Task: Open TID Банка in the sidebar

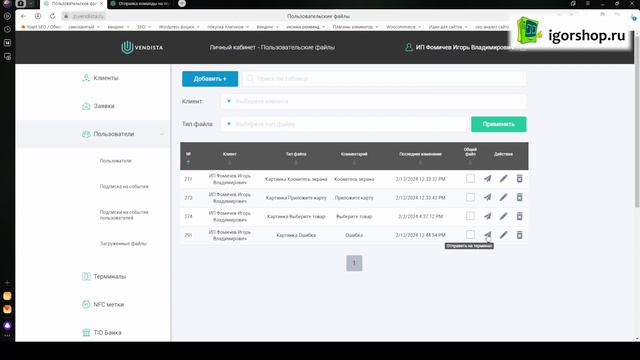Action: (107, 332)
